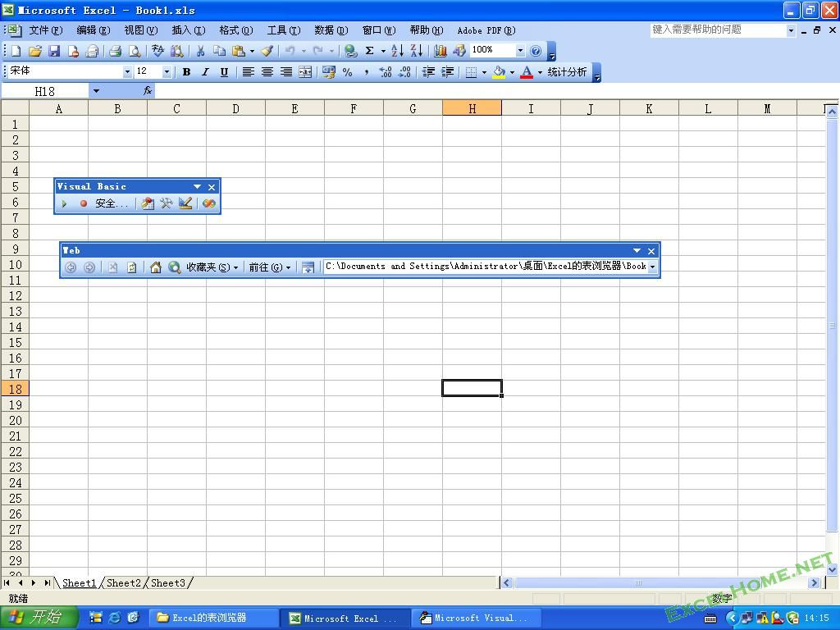Activate the Format Painter brush

[x=267, y=51]
